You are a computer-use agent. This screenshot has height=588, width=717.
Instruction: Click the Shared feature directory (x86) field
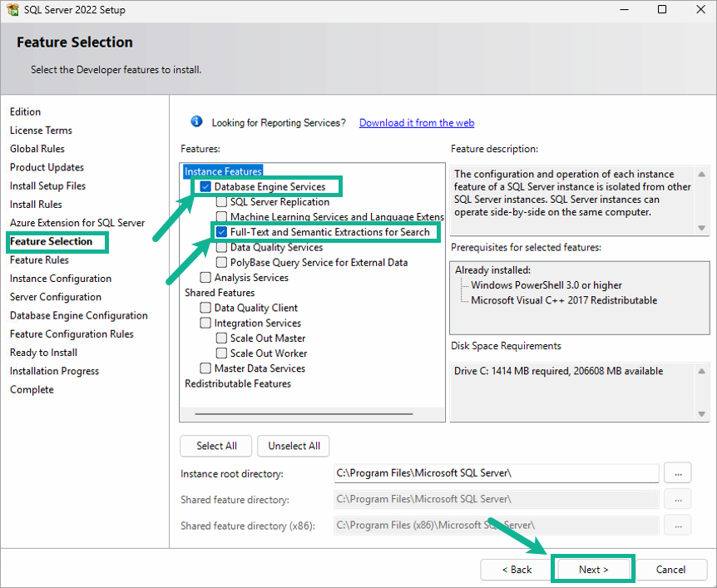point(496,526)
